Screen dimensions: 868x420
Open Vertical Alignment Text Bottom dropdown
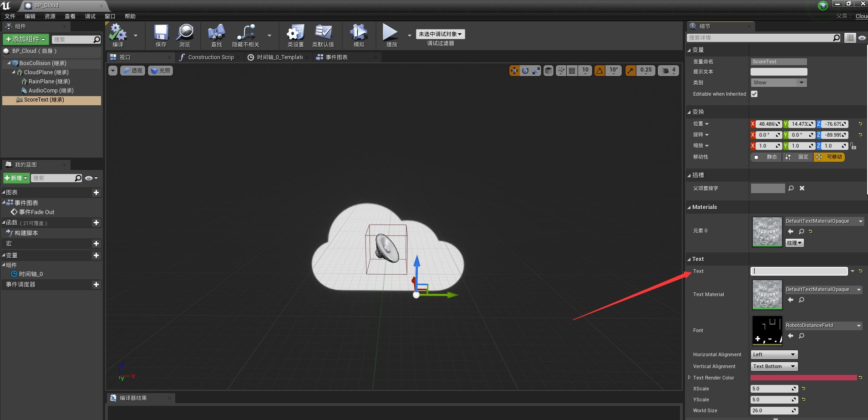(x=774, y=366)
